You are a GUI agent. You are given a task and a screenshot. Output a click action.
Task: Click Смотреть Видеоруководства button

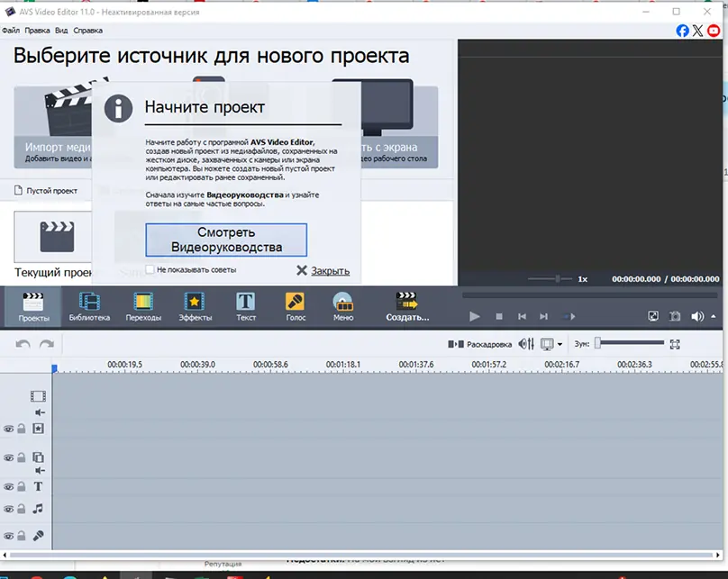(x=226, y=240)
